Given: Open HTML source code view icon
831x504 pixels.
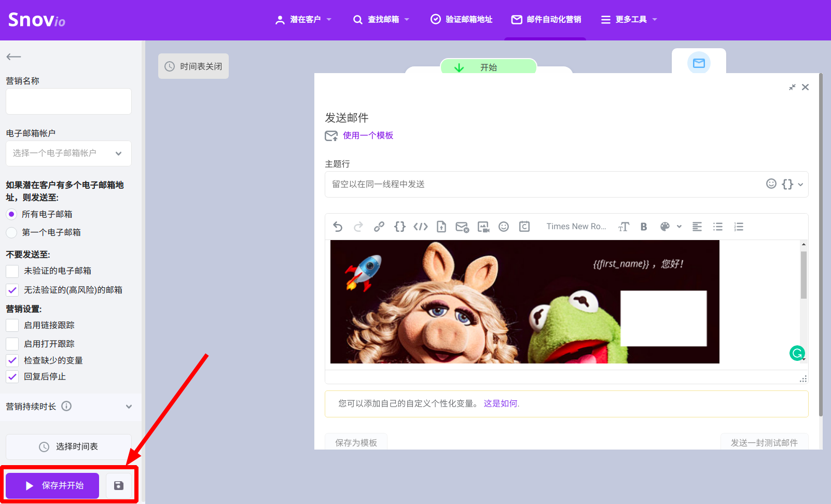Looking at the screenshot, I should tap(421, 227).
